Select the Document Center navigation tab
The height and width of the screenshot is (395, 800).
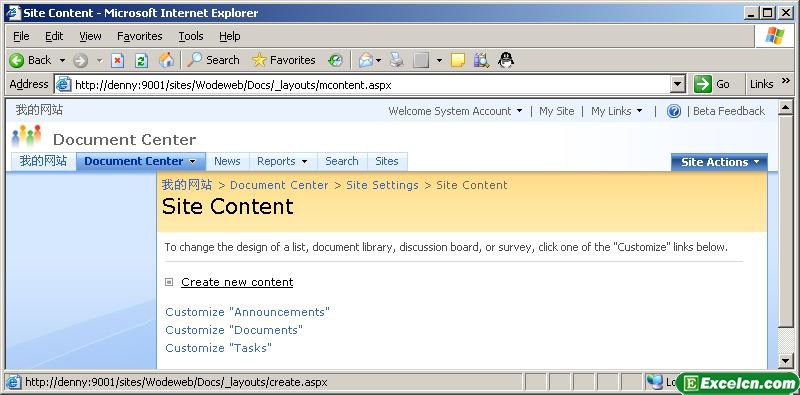[141, 161]
